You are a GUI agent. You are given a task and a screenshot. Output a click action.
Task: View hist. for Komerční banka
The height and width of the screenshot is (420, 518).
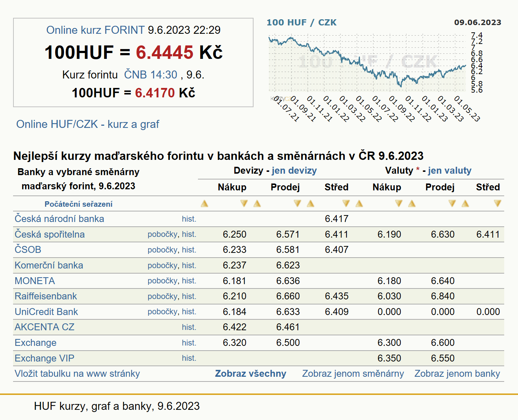click(189, 266)
